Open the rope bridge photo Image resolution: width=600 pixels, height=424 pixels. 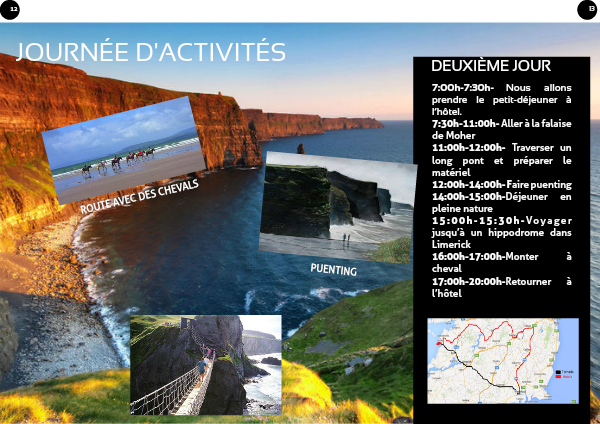click(205, 364)
